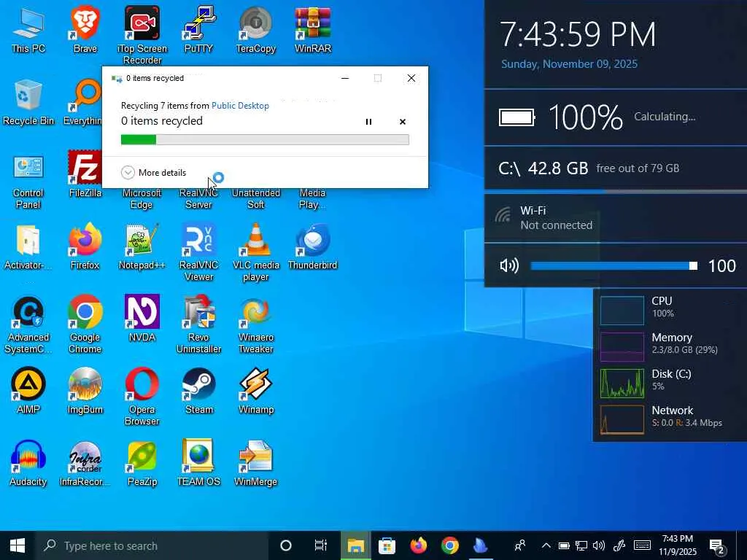This screenshot has height=560, width=747.
Task: Select the NVDA shortcut
Action: pos(142,319)
